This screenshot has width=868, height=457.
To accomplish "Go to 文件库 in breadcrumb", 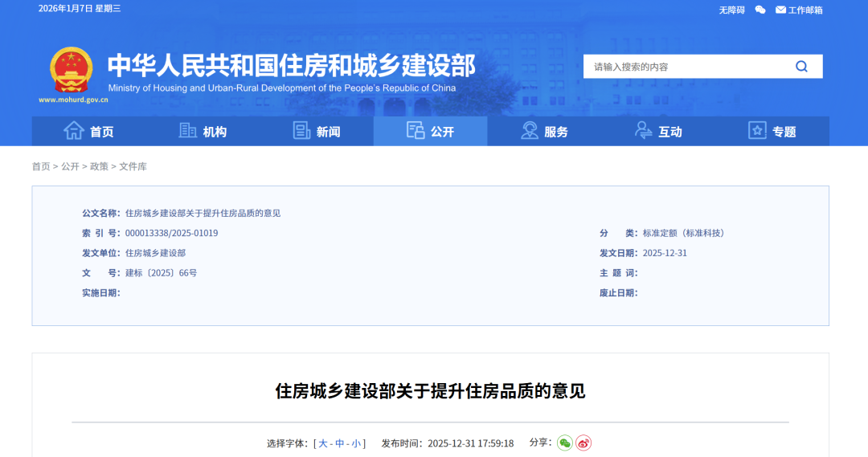I will tap(133, 166).
